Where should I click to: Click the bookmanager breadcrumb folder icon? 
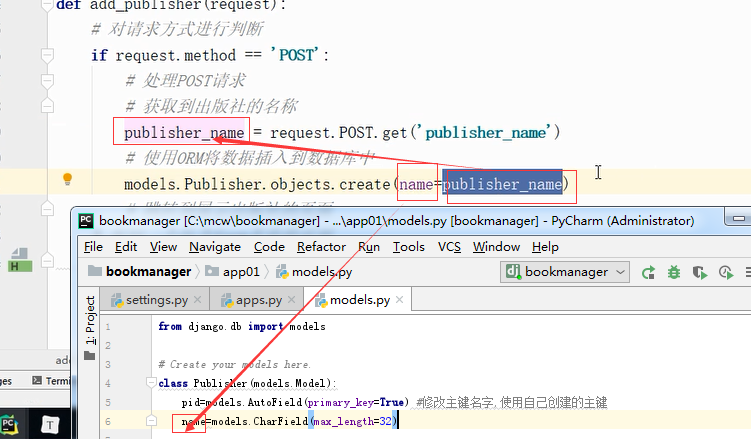[x=95, y=271]
